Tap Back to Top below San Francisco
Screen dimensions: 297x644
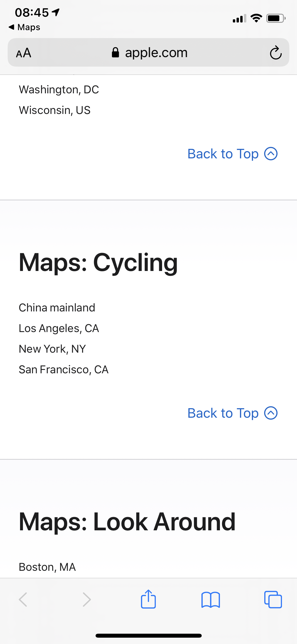[x=223, y=413]
